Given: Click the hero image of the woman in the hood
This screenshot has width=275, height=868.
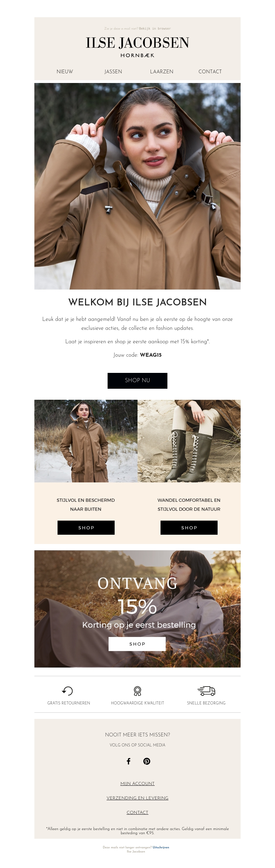Looking at the screenshot, I should 137,186.
